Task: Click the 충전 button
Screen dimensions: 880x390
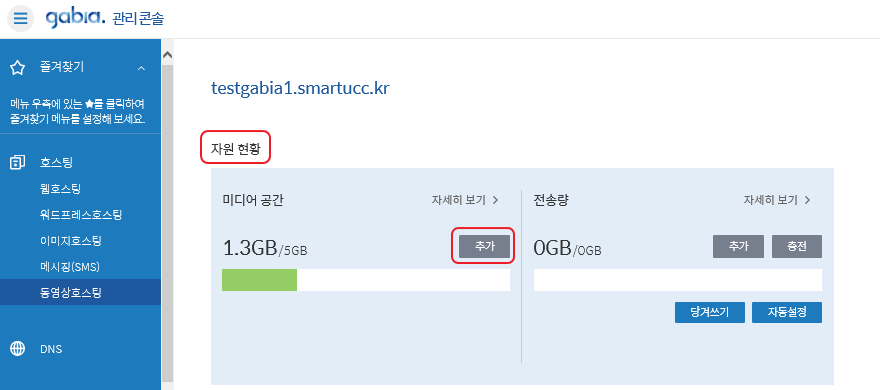Action: 797,246
